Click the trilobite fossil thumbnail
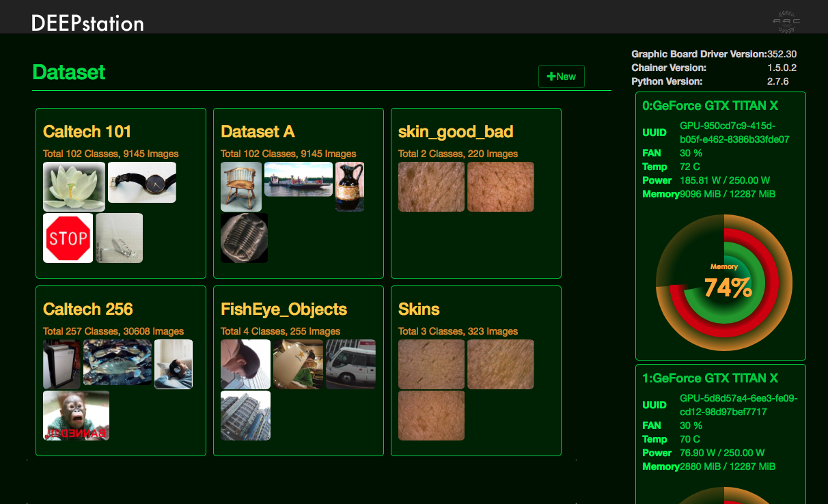828x504 pixels. pos(245,238)
